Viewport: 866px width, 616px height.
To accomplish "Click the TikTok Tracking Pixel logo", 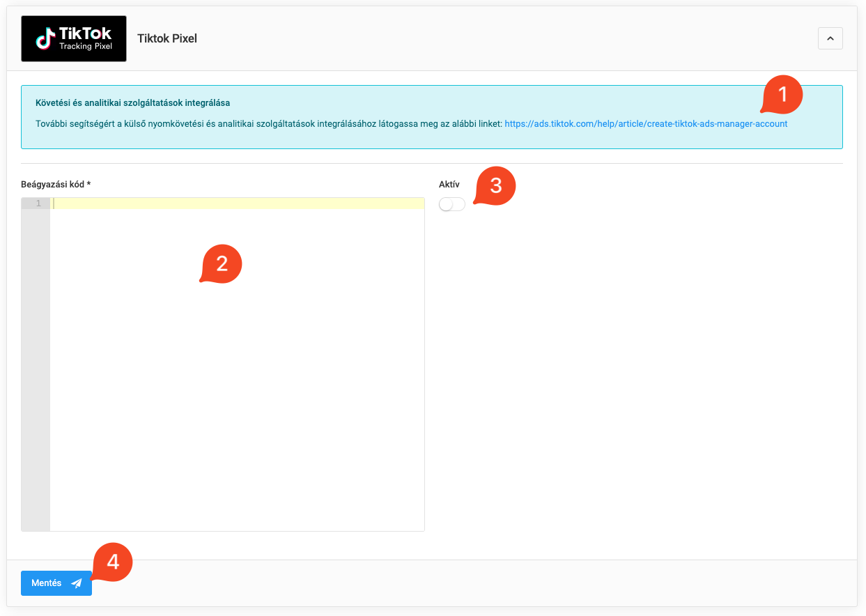I will (x=74, y=38).
